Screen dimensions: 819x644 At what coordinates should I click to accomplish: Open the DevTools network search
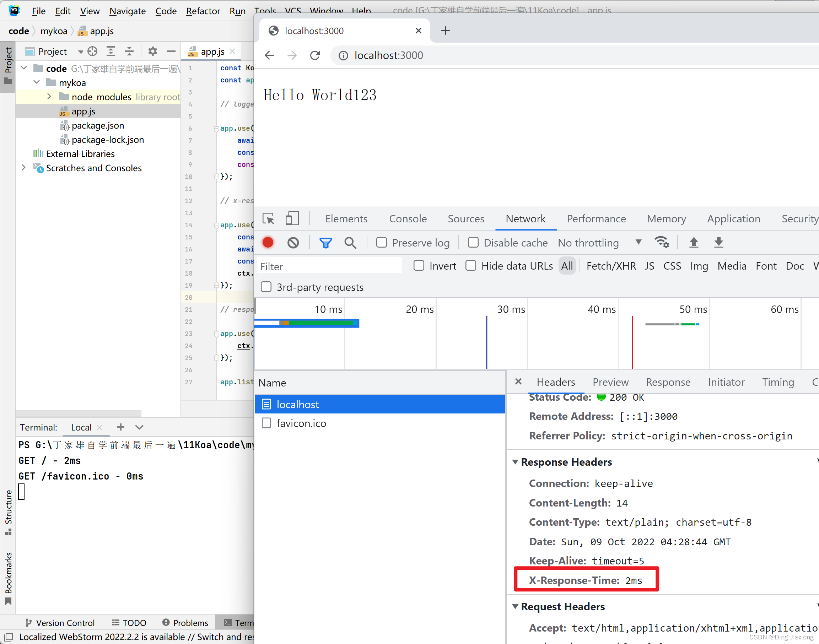tap(350, 243)
